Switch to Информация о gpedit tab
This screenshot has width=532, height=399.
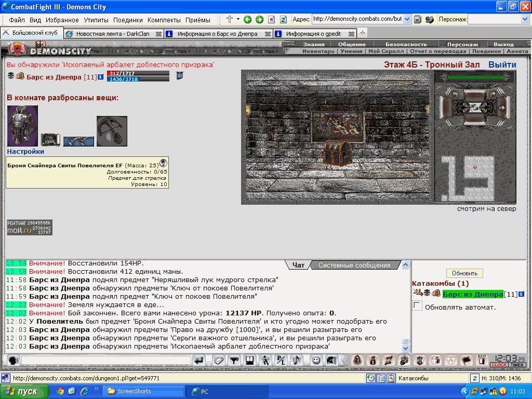[x=313, y=34]
